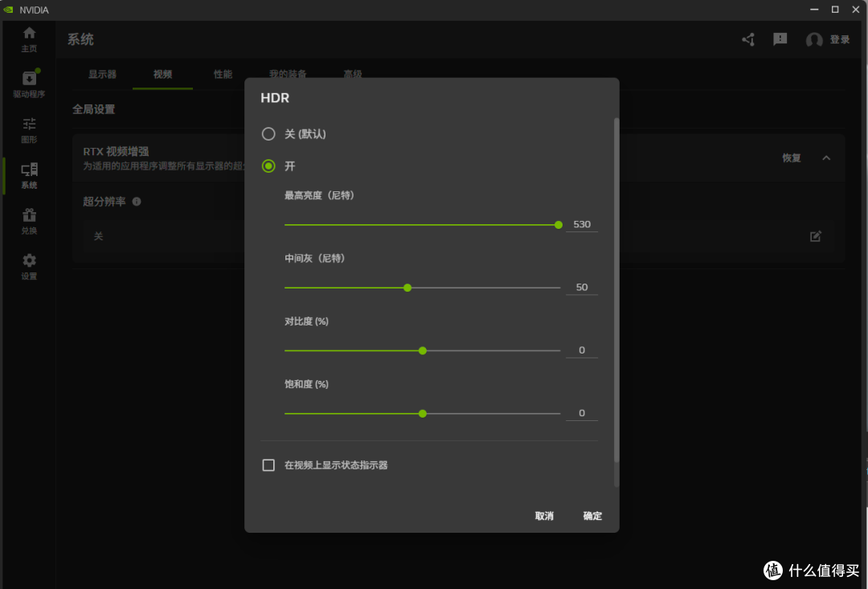Click the 超分辨率 info icon
Image resolution: width=868 pixels, height=589 pixels.
137,202
